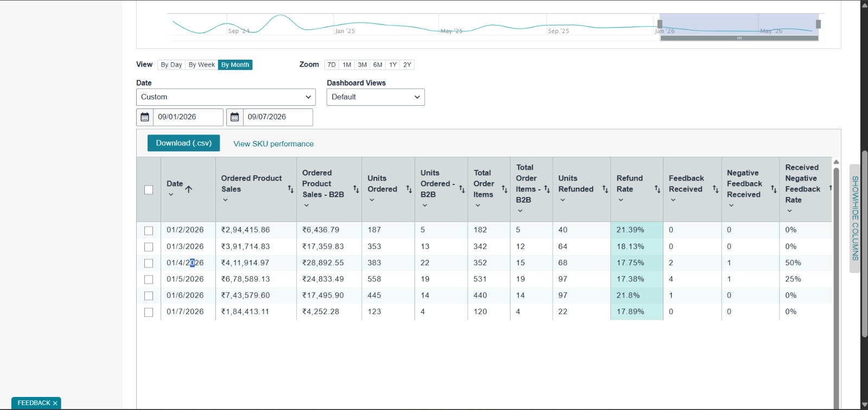The width and height of the screenshot is (868, 410).
Task: Click the 21.39% refund rate cell
Action: click(637, 230)
